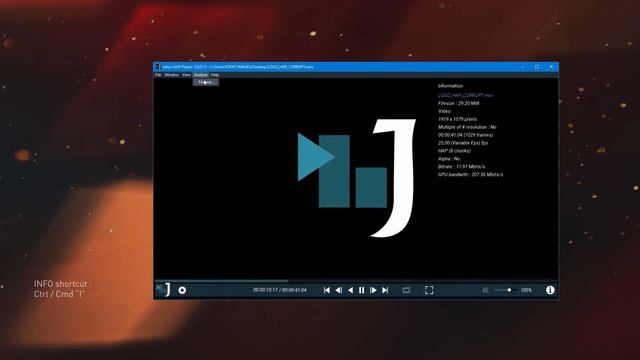Screen dimensions: 640x360
Task: Open the File menu
Action: 158,75
